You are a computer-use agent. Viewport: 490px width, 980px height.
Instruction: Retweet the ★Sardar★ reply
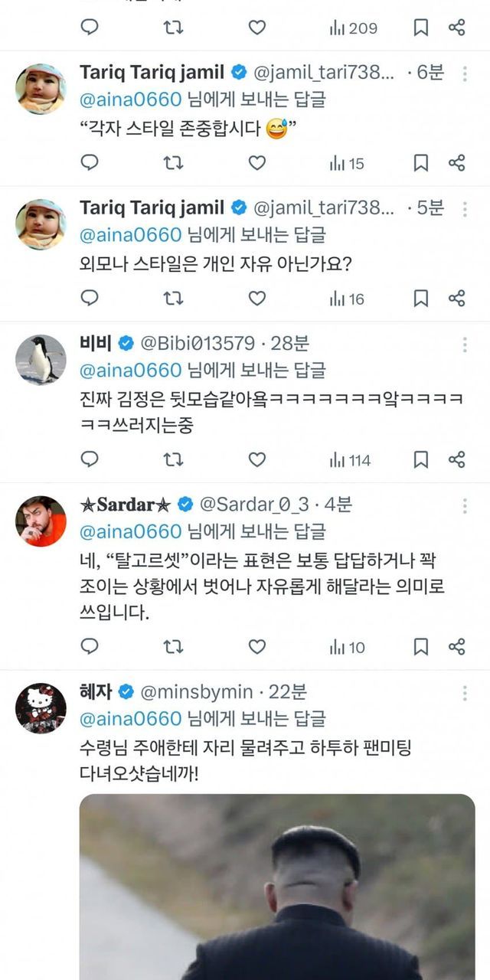click(x=173, y=647)
